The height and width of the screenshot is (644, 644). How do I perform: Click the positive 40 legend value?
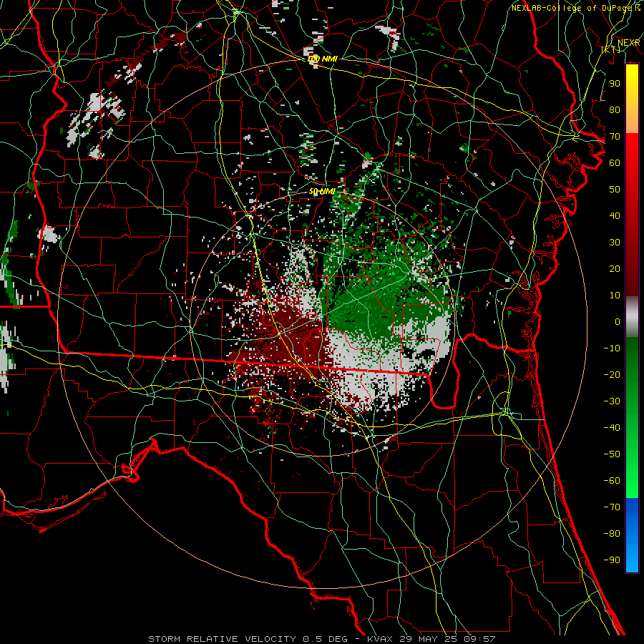pyautogui.click(x=615, y=216)
